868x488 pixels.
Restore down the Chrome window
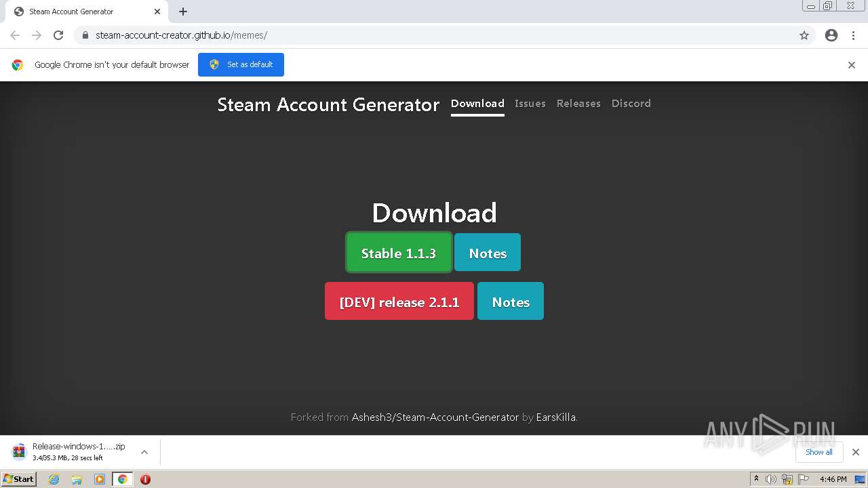pyautogui.click(x=828, y=6)
